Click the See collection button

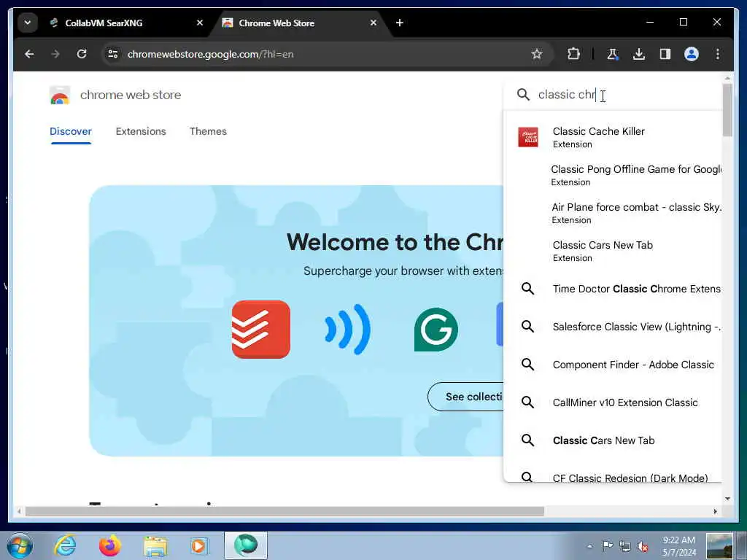pyautogui.click(x=466, y=397)
